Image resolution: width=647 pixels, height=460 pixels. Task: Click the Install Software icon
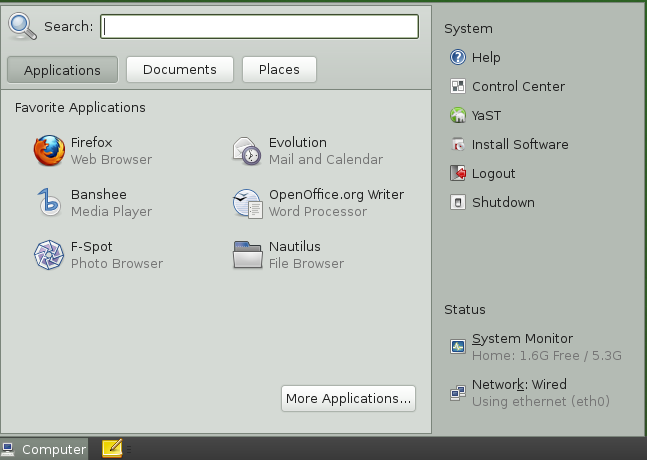click(458, 144)
